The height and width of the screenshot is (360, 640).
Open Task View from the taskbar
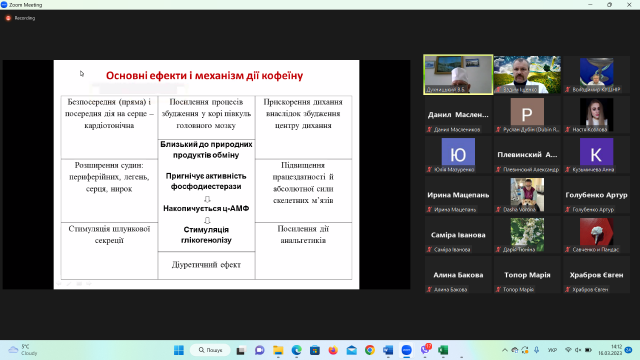pyautogui.click(x=241, y=350)
